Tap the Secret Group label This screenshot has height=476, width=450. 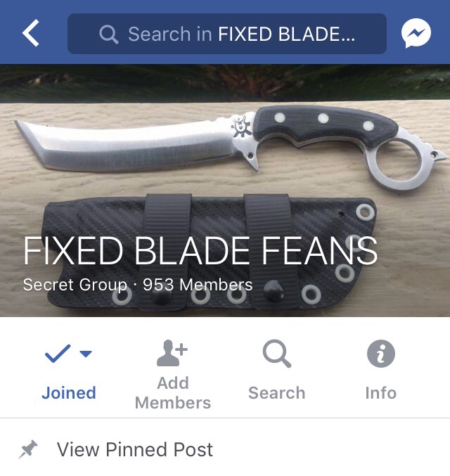75,285
